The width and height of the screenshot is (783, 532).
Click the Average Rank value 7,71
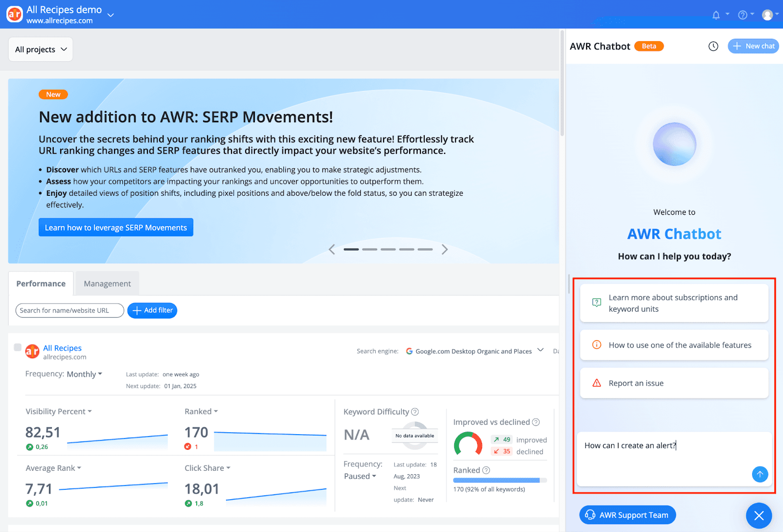coord(39,489)
